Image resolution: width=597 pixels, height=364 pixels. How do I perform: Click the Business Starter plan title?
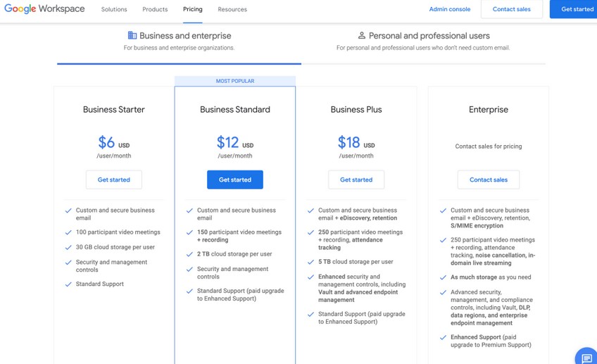click(114, 110)
